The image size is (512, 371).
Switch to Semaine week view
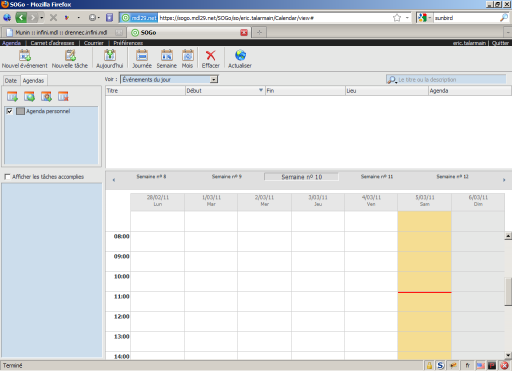167,59
